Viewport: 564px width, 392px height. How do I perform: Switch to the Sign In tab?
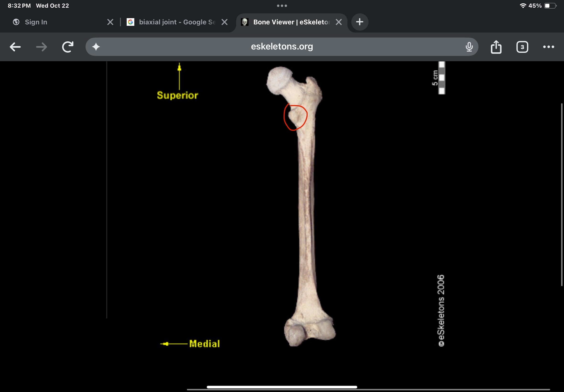(36, 22)
